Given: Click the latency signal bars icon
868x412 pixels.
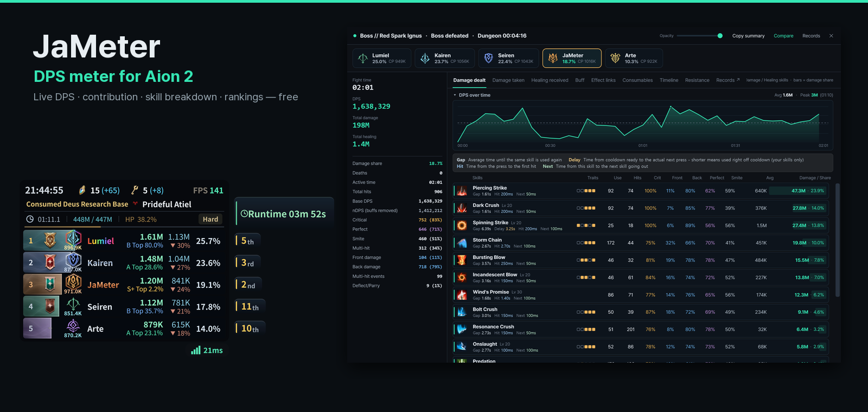Looking at the screenshot, I should 196,351.
